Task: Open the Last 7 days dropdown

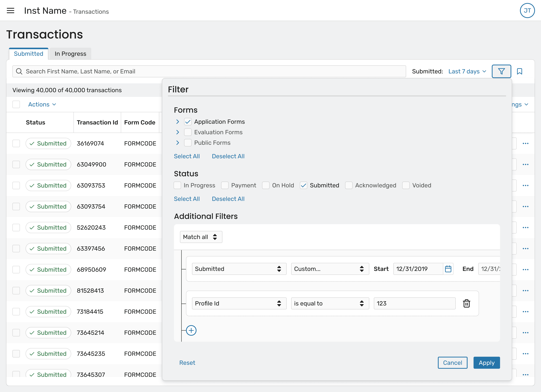Action: (467, 71)
